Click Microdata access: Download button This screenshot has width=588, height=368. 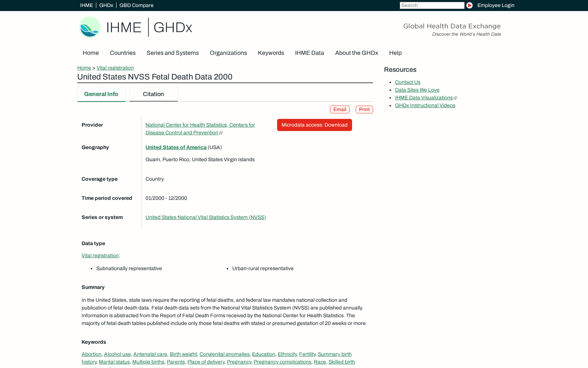[315, 125]
